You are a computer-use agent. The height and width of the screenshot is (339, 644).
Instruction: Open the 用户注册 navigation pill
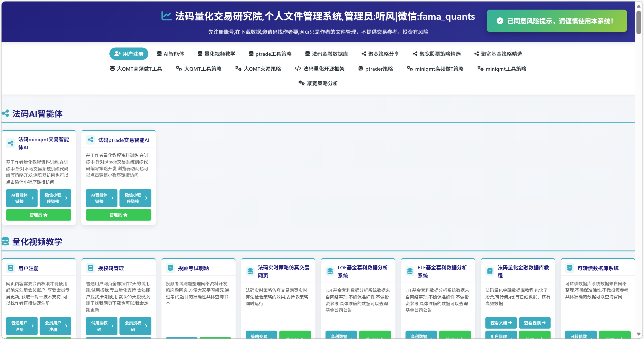coord(129,54)
